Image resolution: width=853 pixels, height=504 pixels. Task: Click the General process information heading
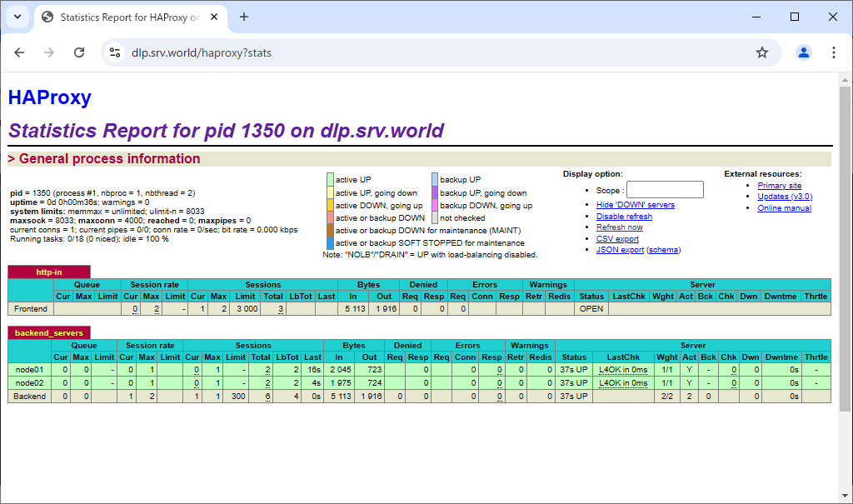[109, 158]
